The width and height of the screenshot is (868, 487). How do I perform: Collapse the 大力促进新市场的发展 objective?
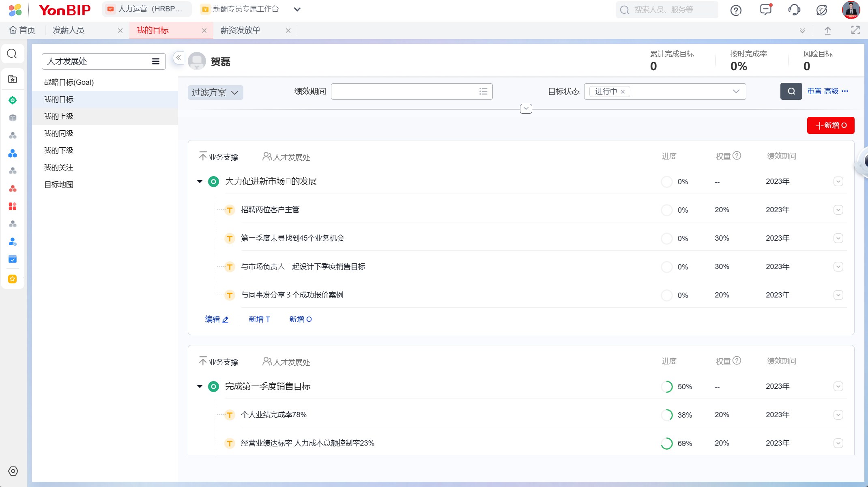click(x=200, y=181)
